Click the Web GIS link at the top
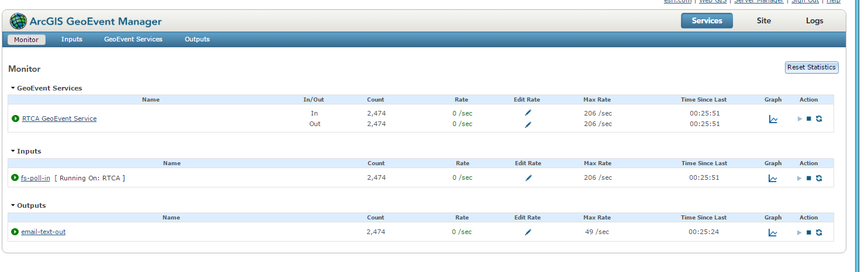868x272 pixels. [x=713, y=2]
